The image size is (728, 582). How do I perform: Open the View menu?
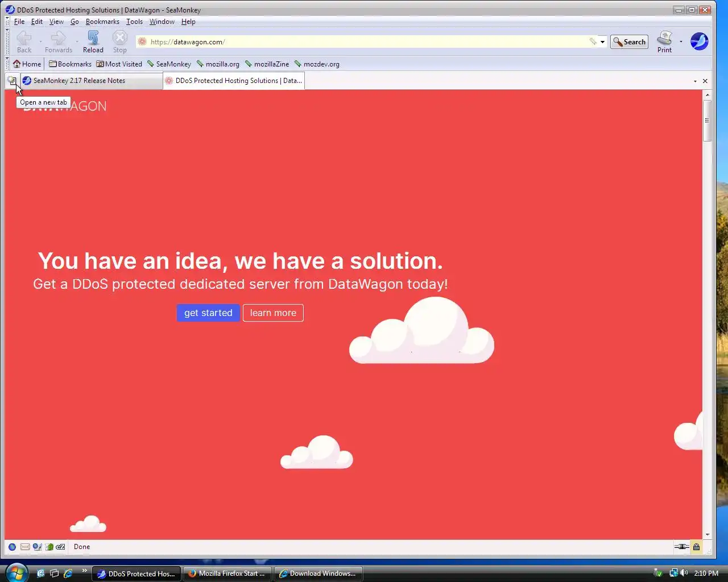[56, 22]
